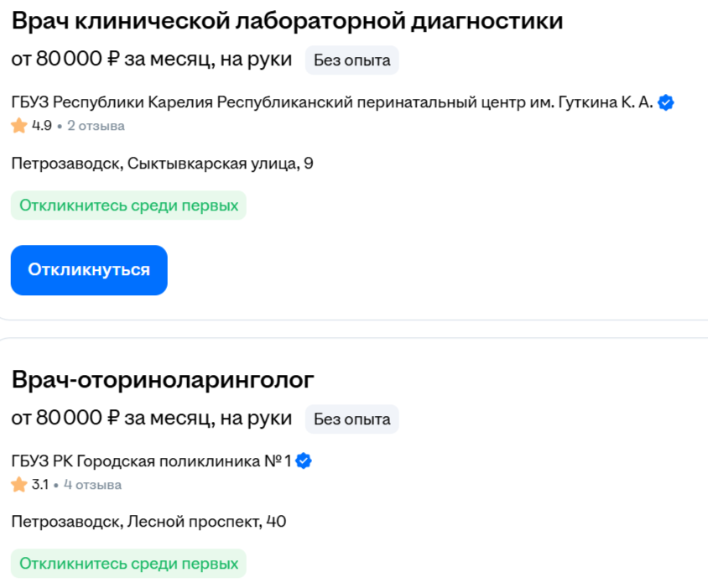Click verified checkmark after "им. Гуткина К. А."
Screen dimensions: 708x588
(x=667, y=103)
